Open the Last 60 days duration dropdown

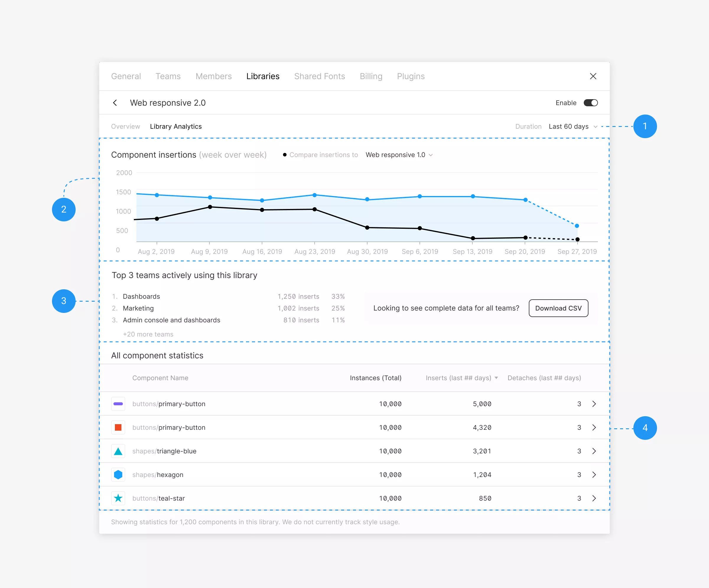573,127
